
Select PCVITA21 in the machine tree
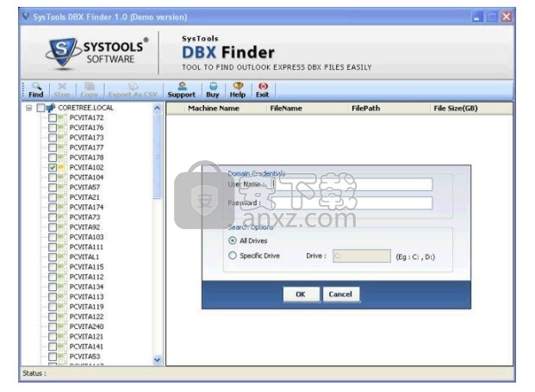(x=84, y=197)
